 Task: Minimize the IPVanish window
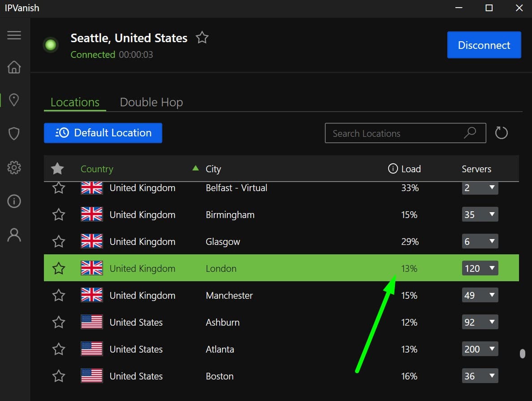click(458, 8)
